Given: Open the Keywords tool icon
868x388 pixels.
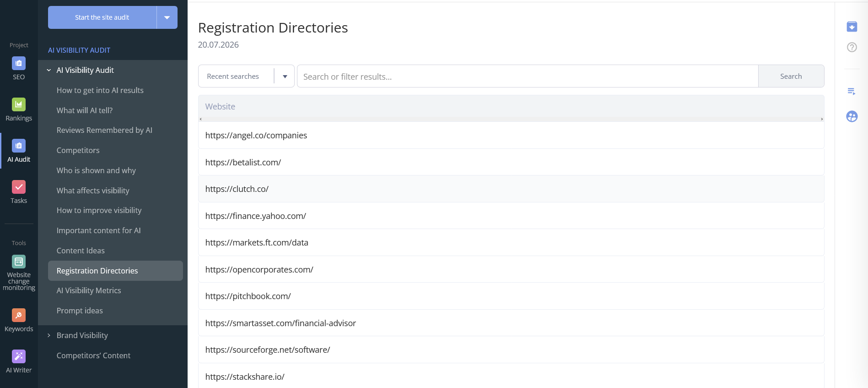Looking at the screenshot, I should click(x=19, y=315).
